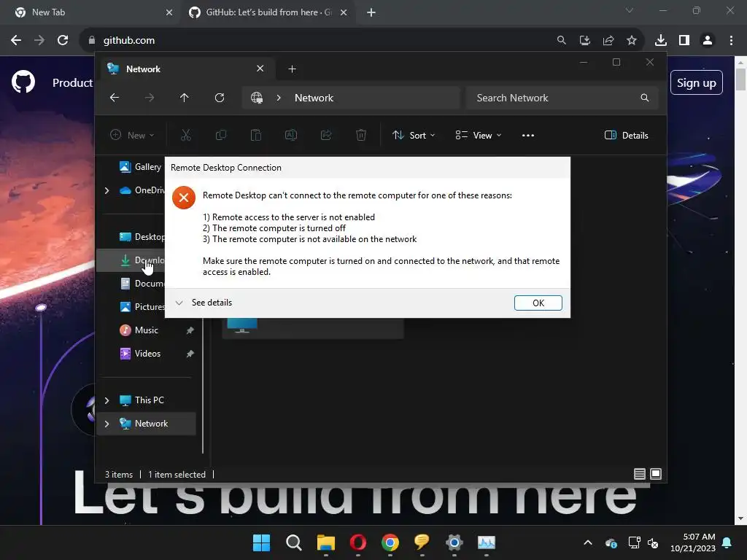Click the Cut scissors icon

186,135
